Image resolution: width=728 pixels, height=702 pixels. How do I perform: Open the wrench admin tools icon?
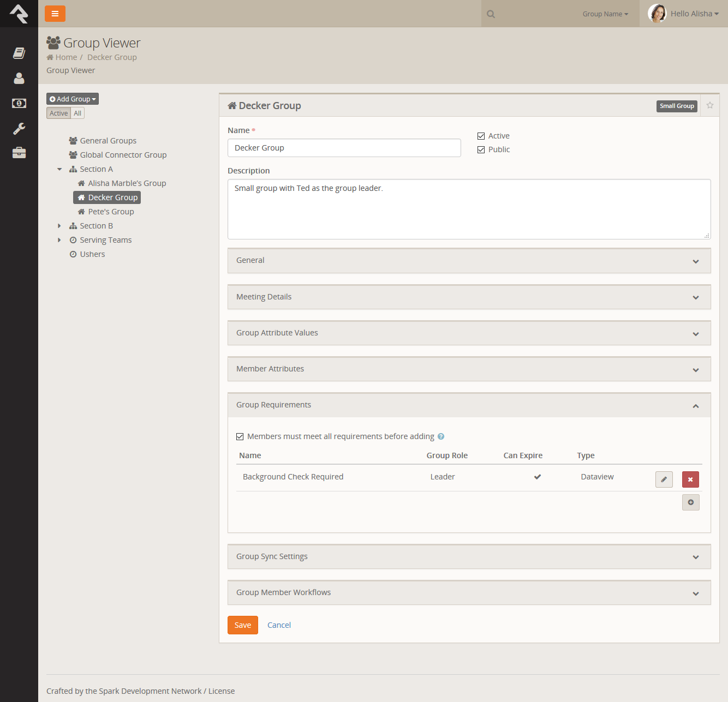(x=19, y=129)
